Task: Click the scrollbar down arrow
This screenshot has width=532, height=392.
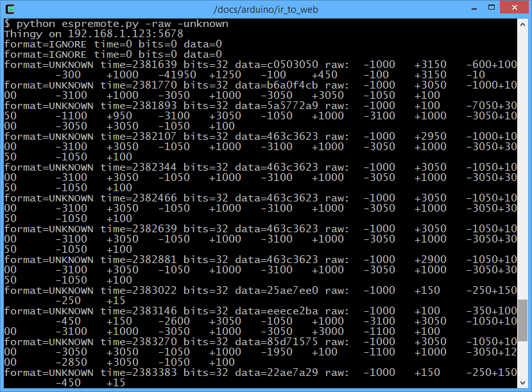Action: tap(522, 383)
